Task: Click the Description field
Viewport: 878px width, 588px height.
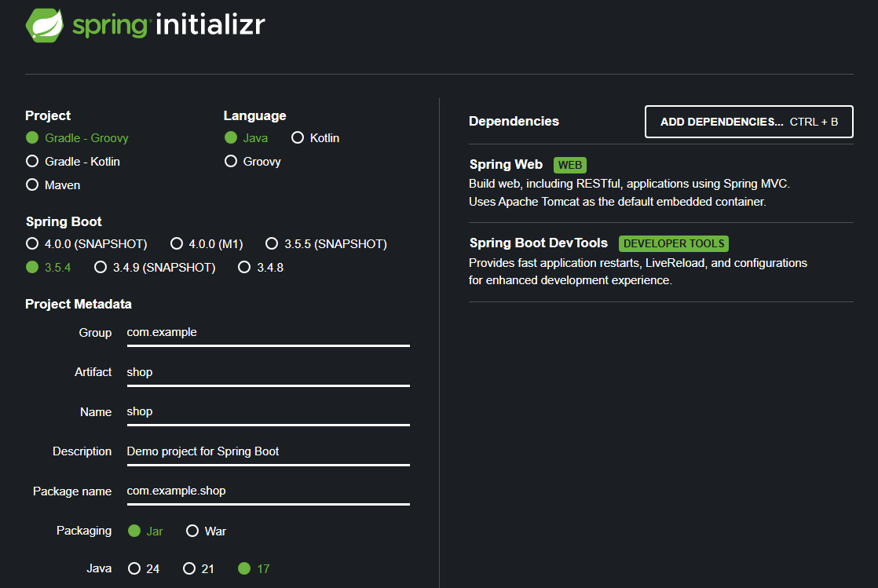Action: tap(267, 451)
